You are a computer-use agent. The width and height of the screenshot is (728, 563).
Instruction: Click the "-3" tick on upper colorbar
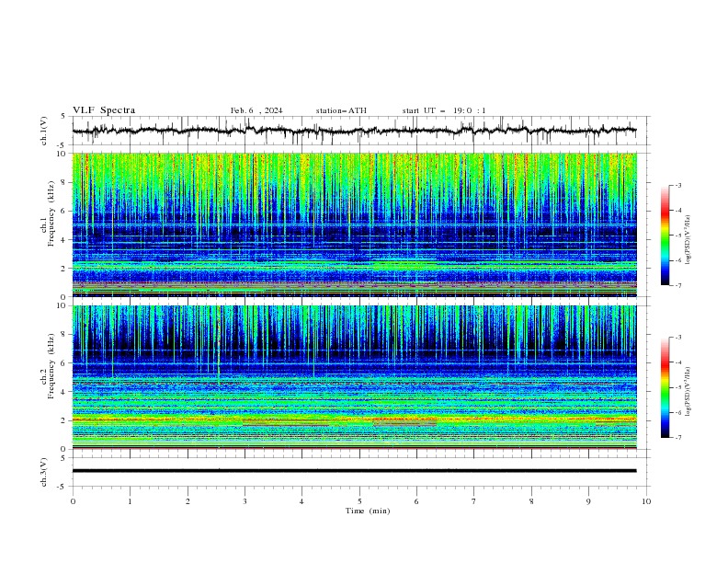point(677,185)
